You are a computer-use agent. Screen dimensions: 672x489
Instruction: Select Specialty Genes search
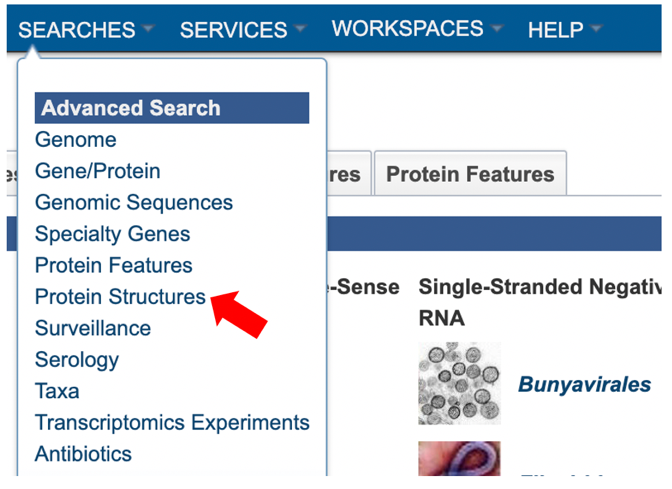coord(112,234)
